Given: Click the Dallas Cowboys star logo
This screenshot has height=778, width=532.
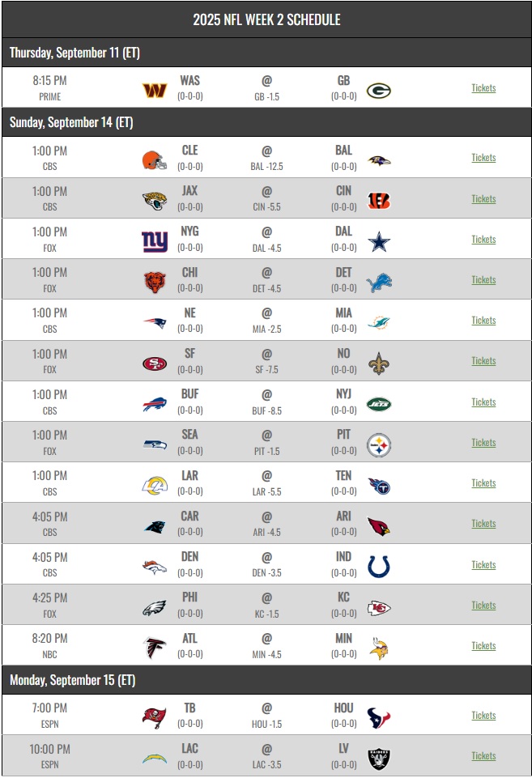Looking at the screenshot, I should tap(379, 240).
